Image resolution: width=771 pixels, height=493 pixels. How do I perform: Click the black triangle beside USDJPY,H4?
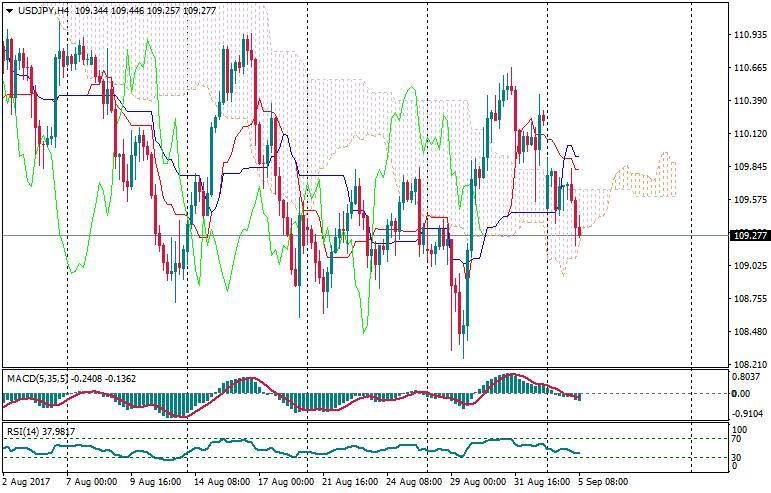(9, 9)
